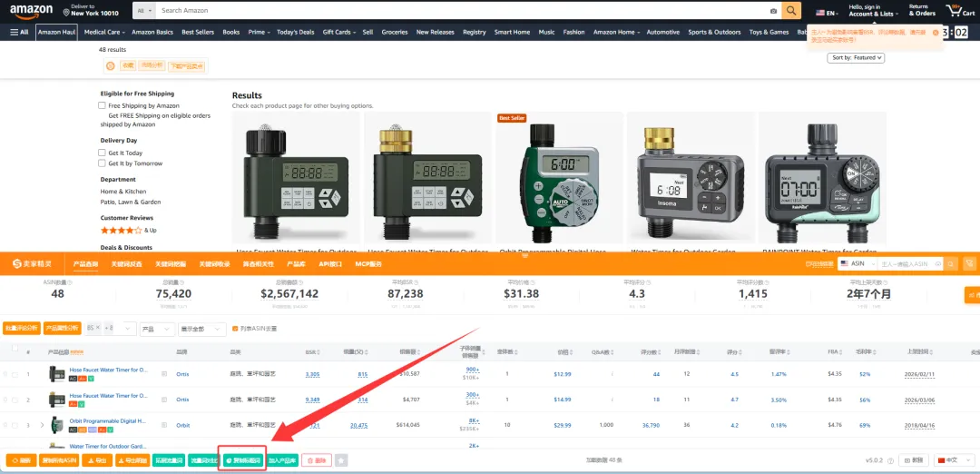The height and width of the screenshot is (474, 980).
Task: Click the rightmost icon in the SellerSprite bar
Action: (969, 264)
